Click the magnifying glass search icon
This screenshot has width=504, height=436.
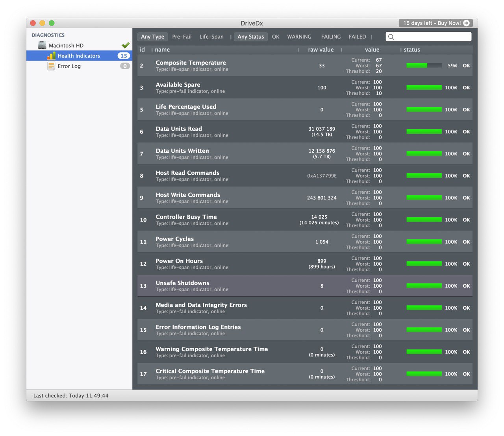[x=391, y=37]
